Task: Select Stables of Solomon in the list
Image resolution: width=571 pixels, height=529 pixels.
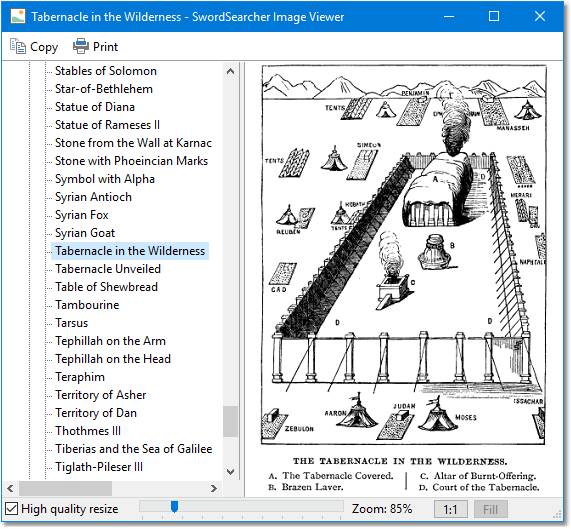Action: [106, 71]
